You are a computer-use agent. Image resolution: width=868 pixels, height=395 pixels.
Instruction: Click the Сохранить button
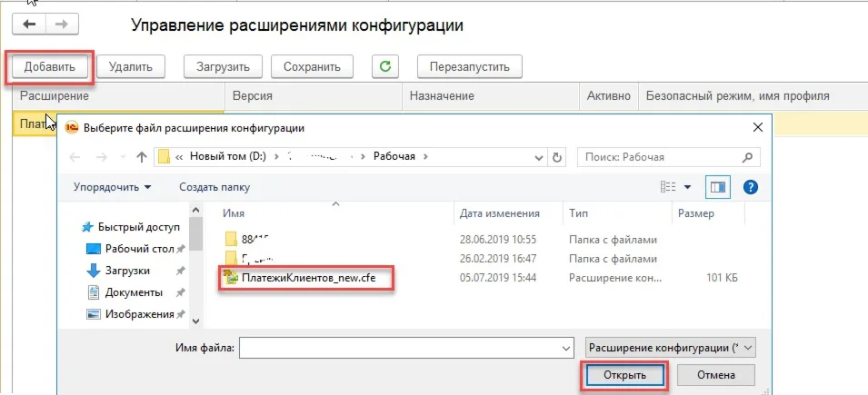click(x=312, y=67)
